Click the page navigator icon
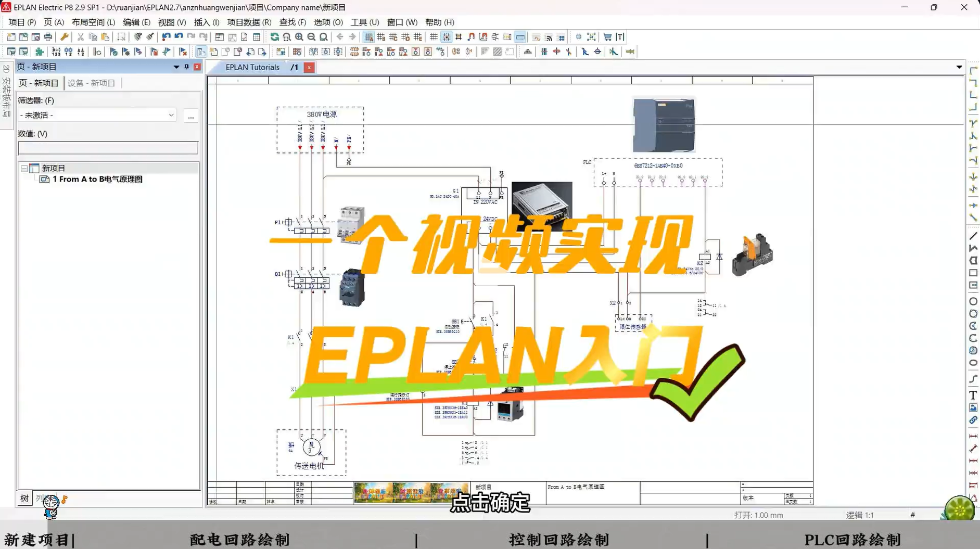 pos(201,52)
